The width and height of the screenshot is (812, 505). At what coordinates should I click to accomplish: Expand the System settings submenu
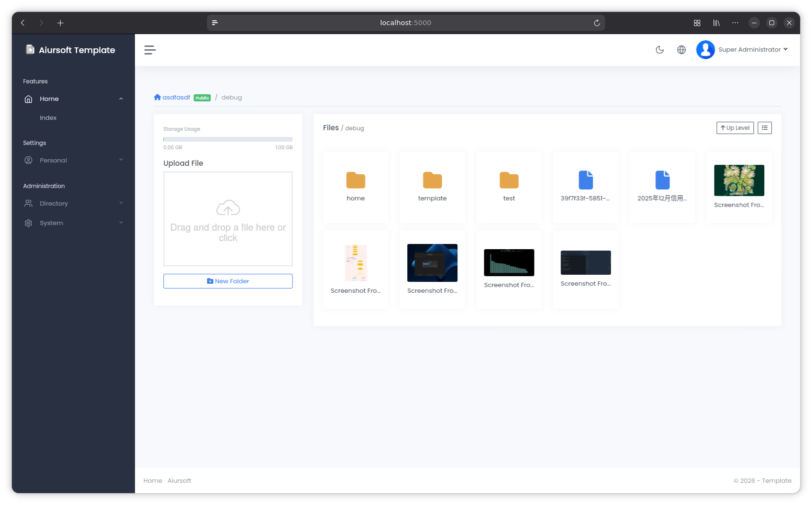point(121,223)
